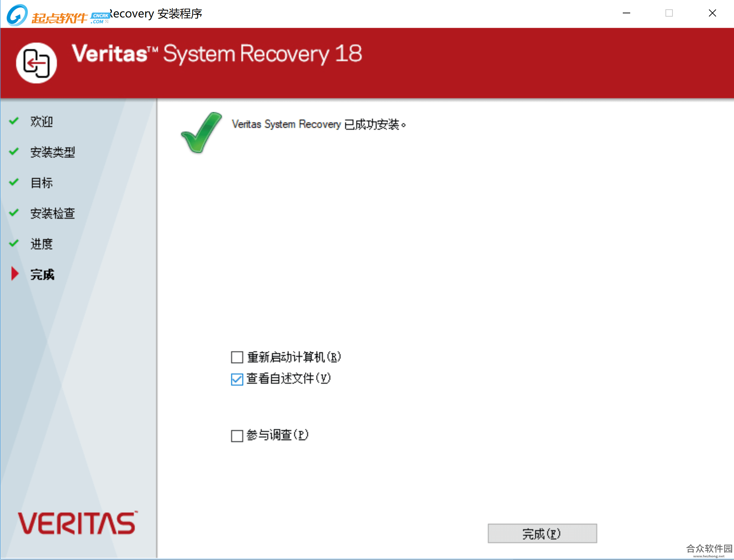
Task: Enable the 重新启动计算机(R) checkbox
Action: coord(237,357)
